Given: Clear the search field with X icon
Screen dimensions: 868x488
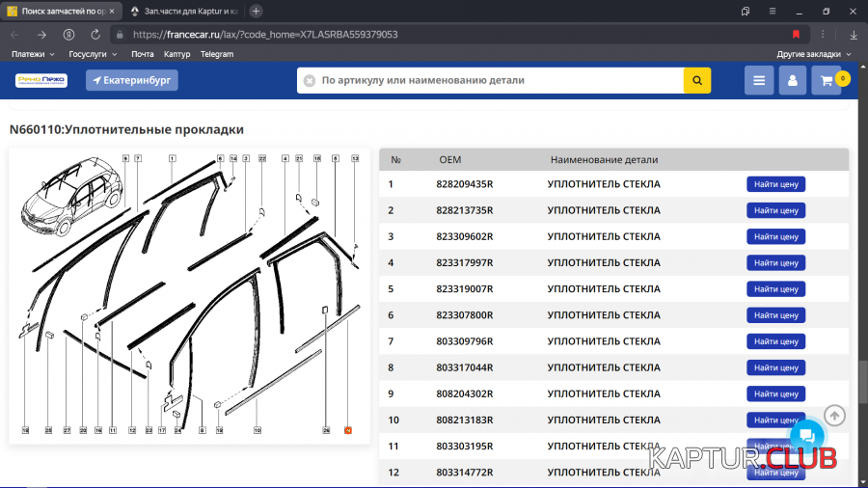Looking at the screenshot, I should pos(310,81).
